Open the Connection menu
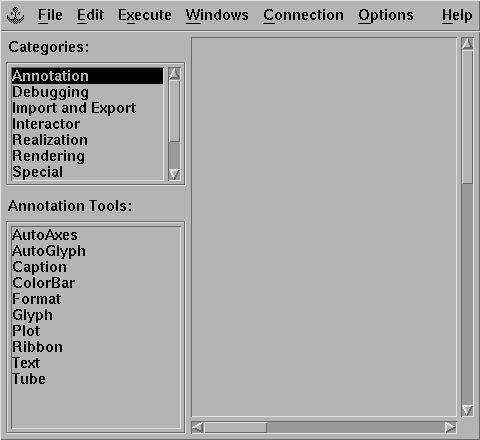The width and height of the screenshot is (480, 440). click(x=303, y=15)
